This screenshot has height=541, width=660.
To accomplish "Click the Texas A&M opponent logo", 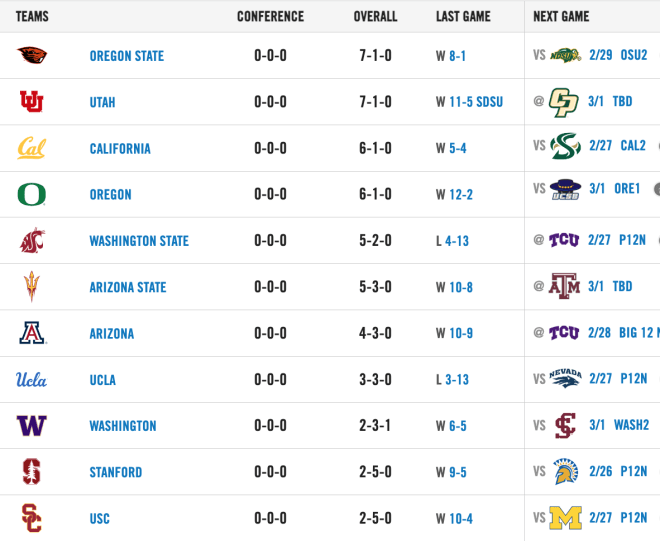I will pos(564,286).
